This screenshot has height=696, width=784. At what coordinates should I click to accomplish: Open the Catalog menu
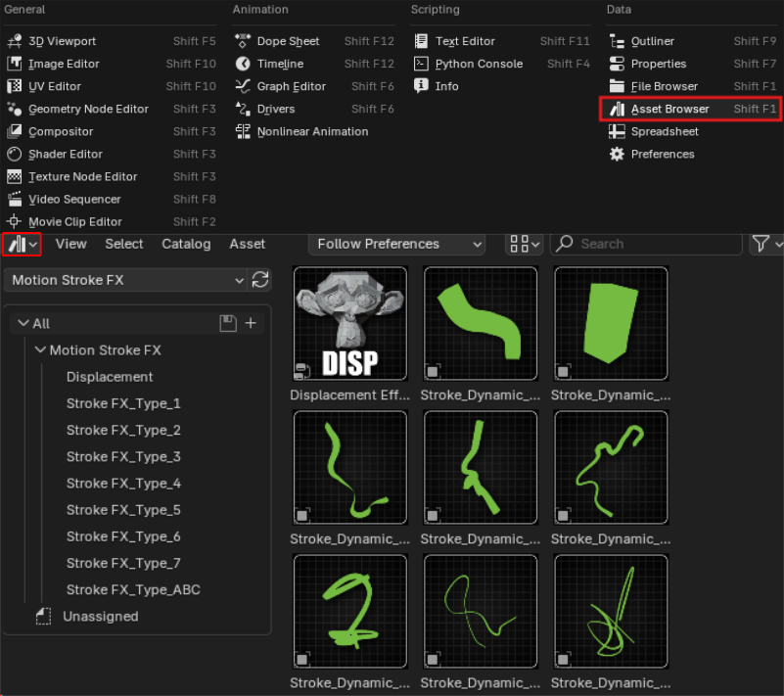(x=186, y=244)
